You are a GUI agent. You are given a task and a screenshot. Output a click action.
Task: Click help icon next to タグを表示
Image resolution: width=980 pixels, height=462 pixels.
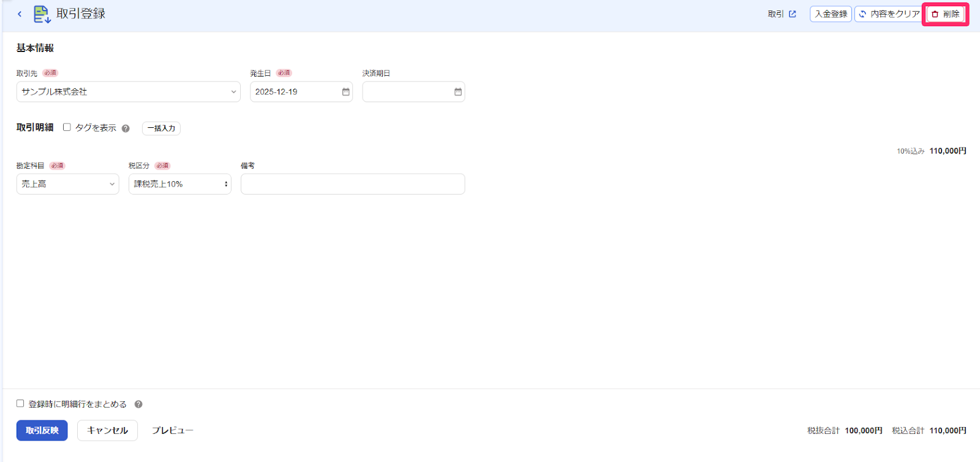point(126,129)
